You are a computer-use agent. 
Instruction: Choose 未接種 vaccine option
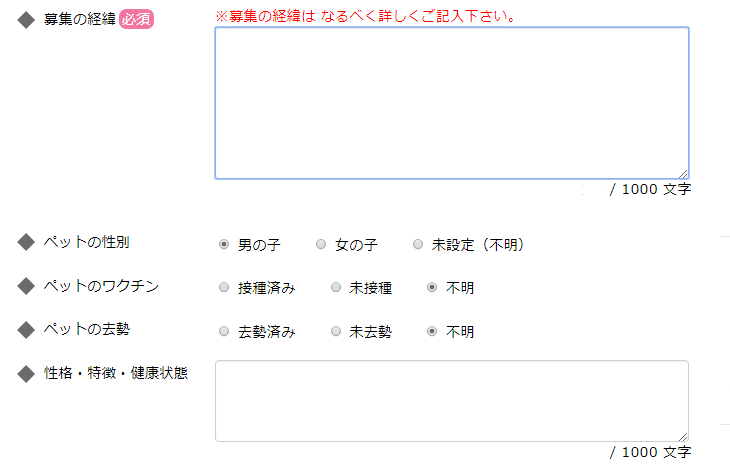click(336, 288)
